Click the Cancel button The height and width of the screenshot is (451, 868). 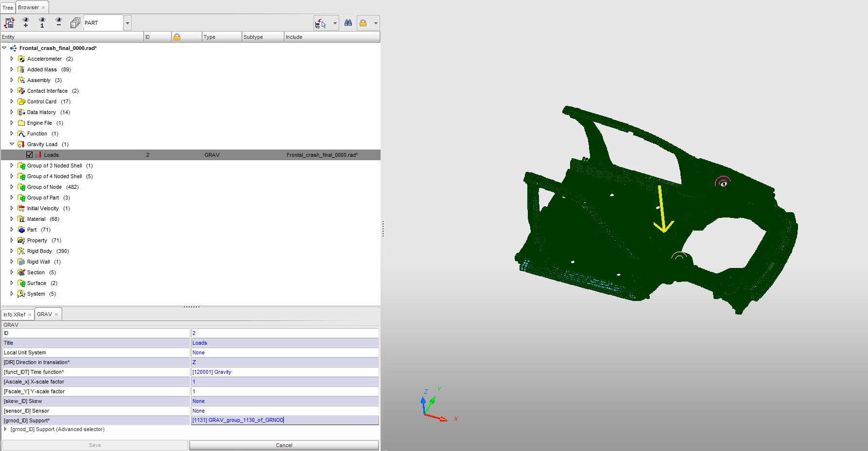tap(284, 445)
